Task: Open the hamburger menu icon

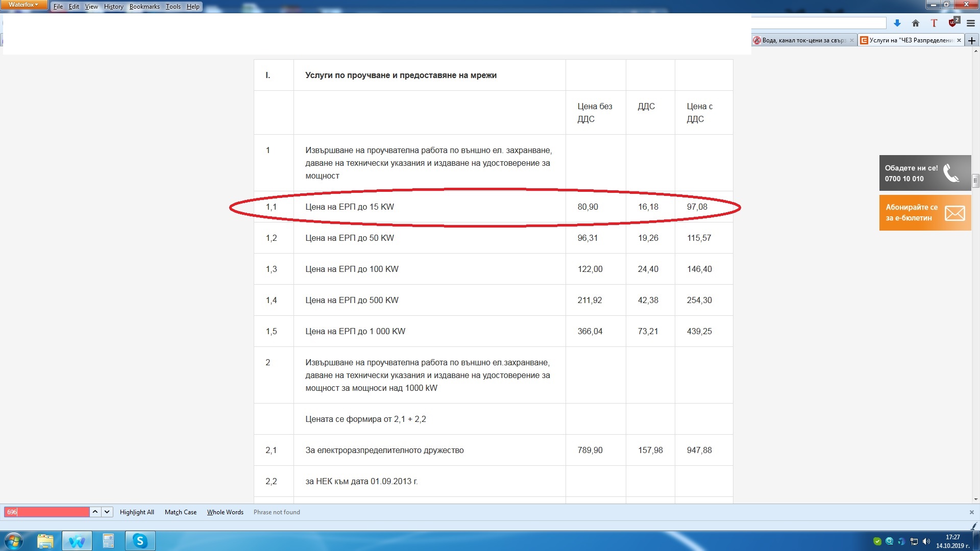Action: click(970, 23)
